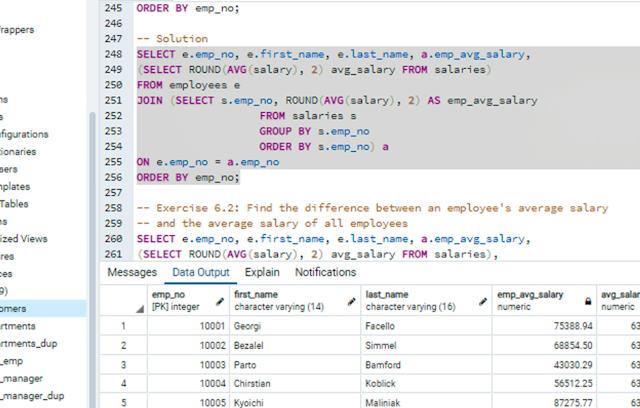Click line number 256 in the editor gutter
640x408 pixels.
(113, 177)
